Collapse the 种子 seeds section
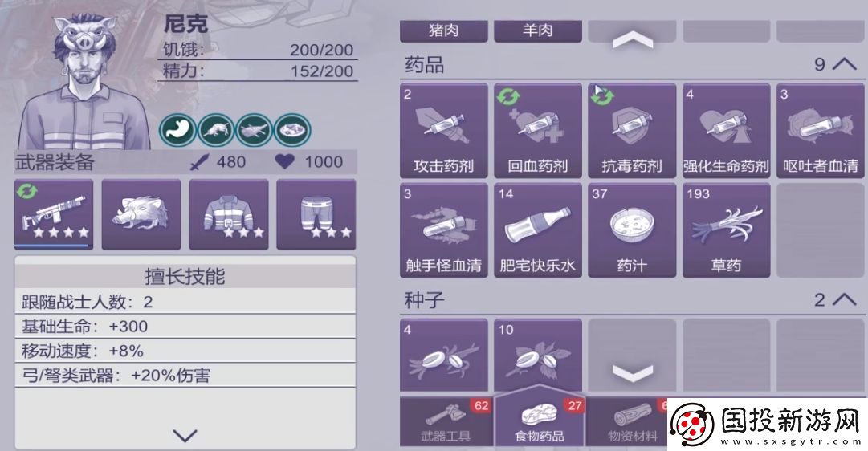 pos(845,299)
